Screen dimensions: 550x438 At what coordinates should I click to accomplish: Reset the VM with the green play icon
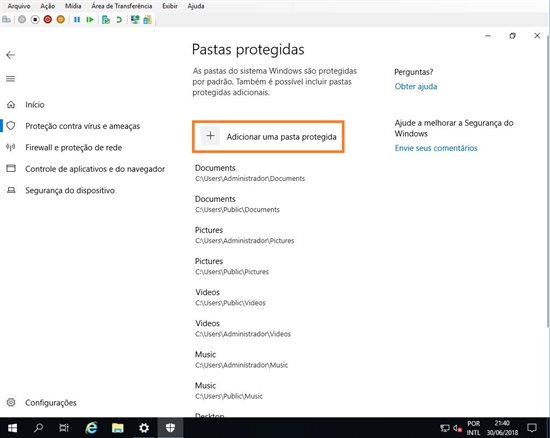pyautogui.click(x=90, y=20)
